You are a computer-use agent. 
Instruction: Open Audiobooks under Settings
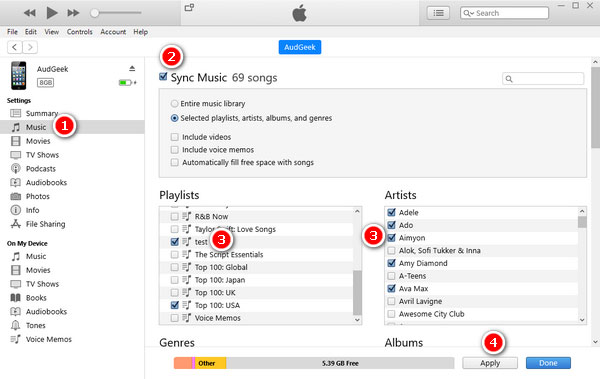(x=46, y=182)
